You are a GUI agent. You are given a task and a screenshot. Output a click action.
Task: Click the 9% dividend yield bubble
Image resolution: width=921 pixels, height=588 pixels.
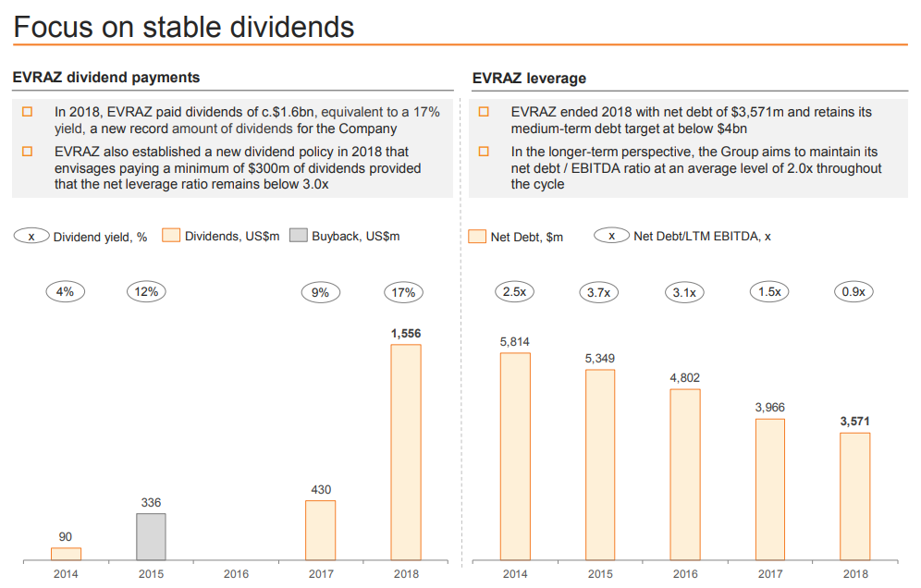tap(321, 292)
